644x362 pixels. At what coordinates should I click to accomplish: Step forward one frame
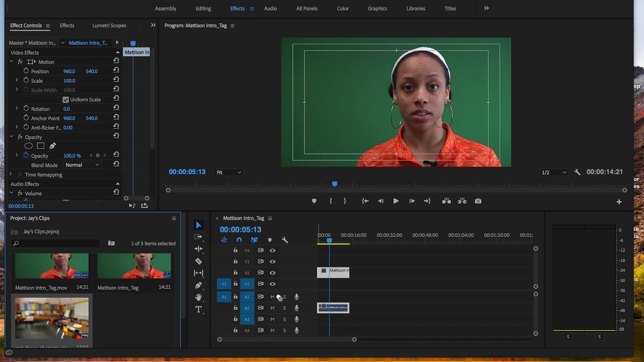click(412, 201)
